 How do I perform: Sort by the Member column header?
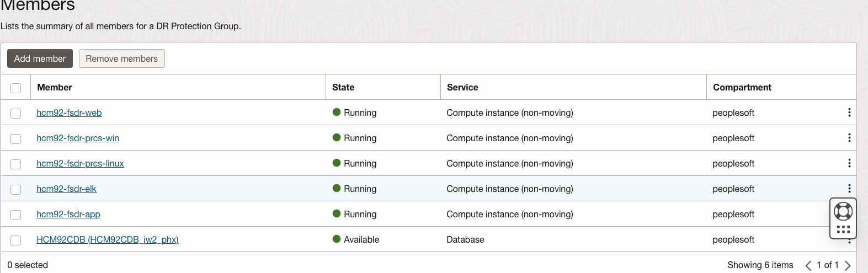[55, 87]
